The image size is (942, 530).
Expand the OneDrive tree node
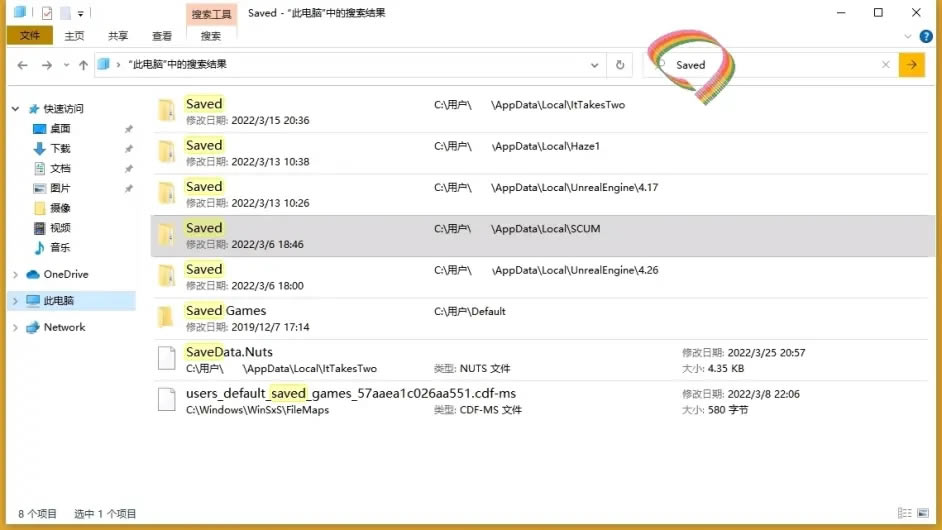click(x=15, y=274)
